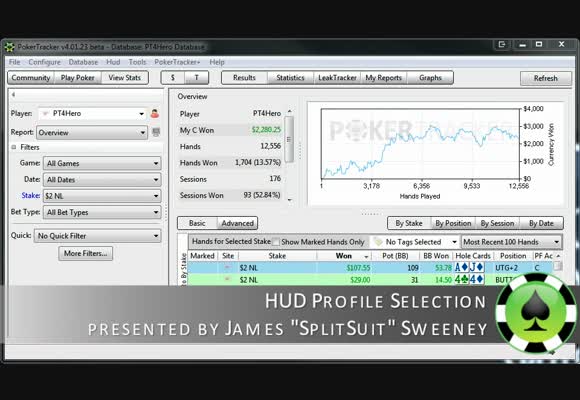The width and height of the screenshot is (580, 400).
Task: Group results By Session
Action: tap(497, 223)
